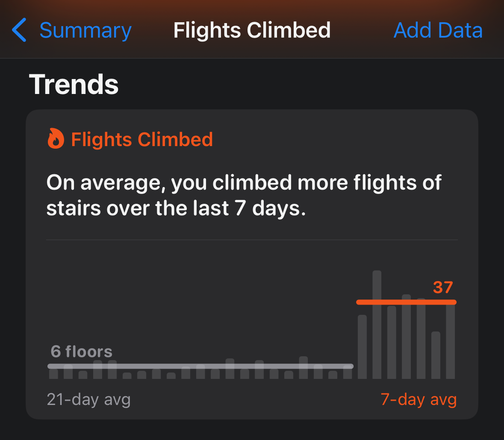
Task: Go back to Summary
Action: pyautogui.click(x=85, y=30)
